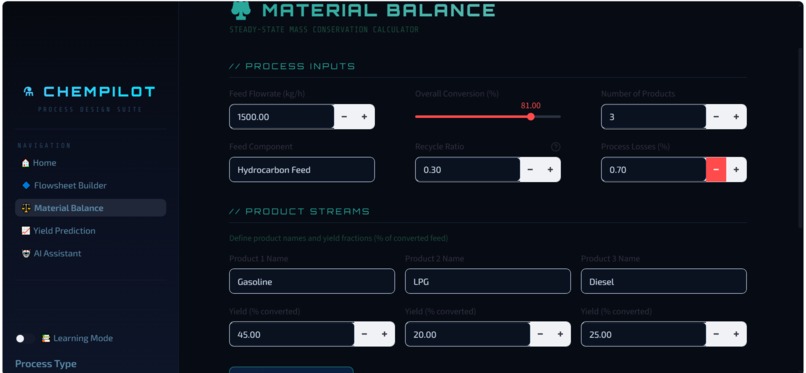This screenshot has height=373, width=806.
Task: Click Number of Products field
Action: point(653,117)
